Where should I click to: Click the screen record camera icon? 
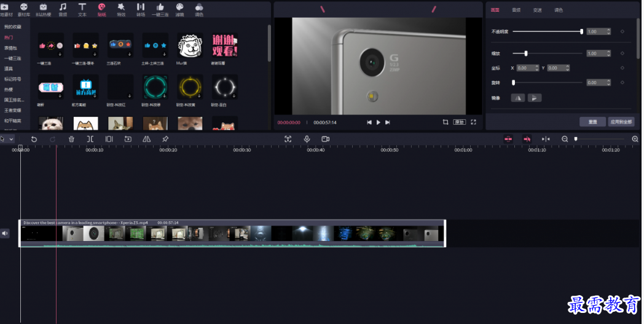[x=326, y=139]
